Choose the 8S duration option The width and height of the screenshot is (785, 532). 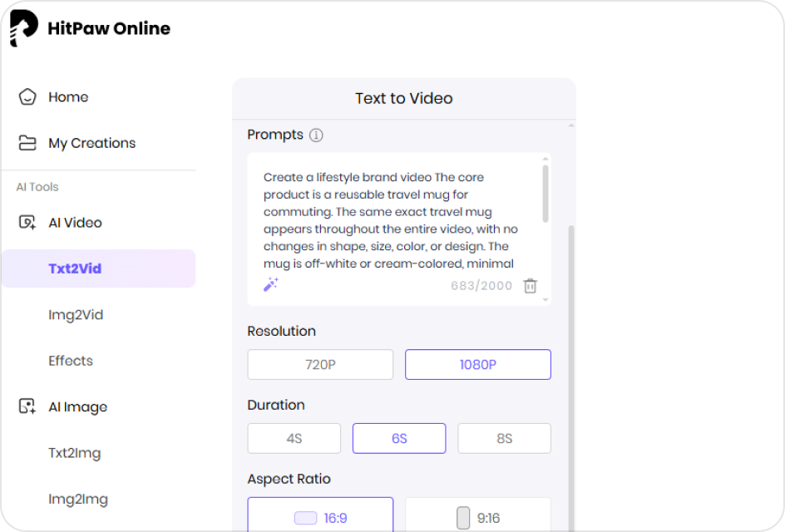pyautogui.click(x=504, y=438)
